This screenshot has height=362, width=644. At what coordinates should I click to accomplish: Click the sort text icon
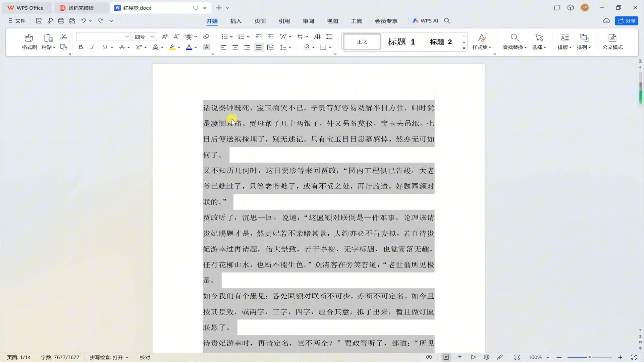click(317, 37)
